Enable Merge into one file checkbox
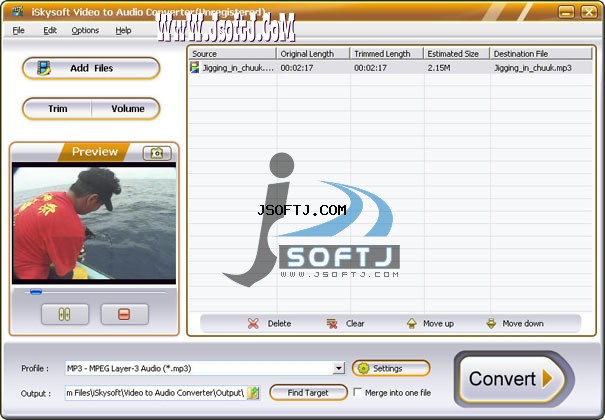Image resolution: width=605 pixels, height=420 pixels. point(358,393)
